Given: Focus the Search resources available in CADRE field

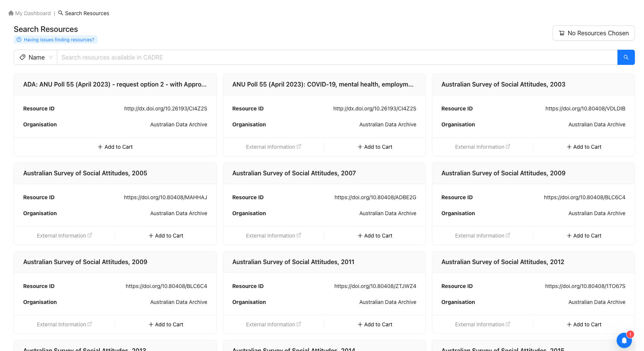Looking at the screenshot, I should (337, 57).
